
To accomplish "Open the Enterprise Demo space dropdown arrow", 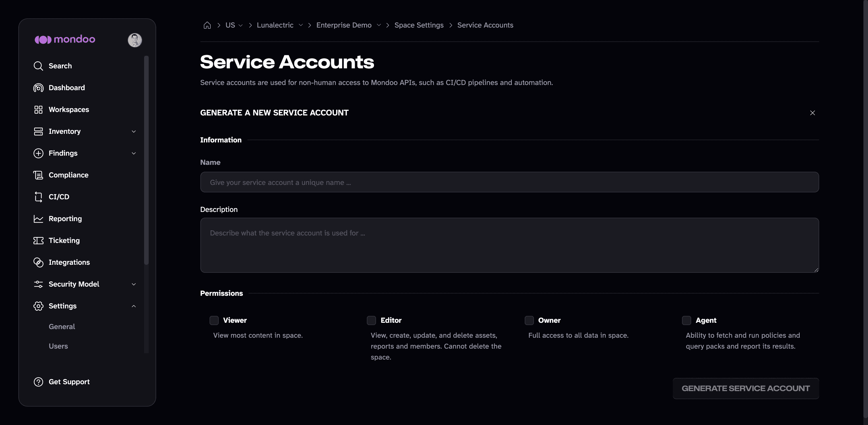I will coord(379,25).
